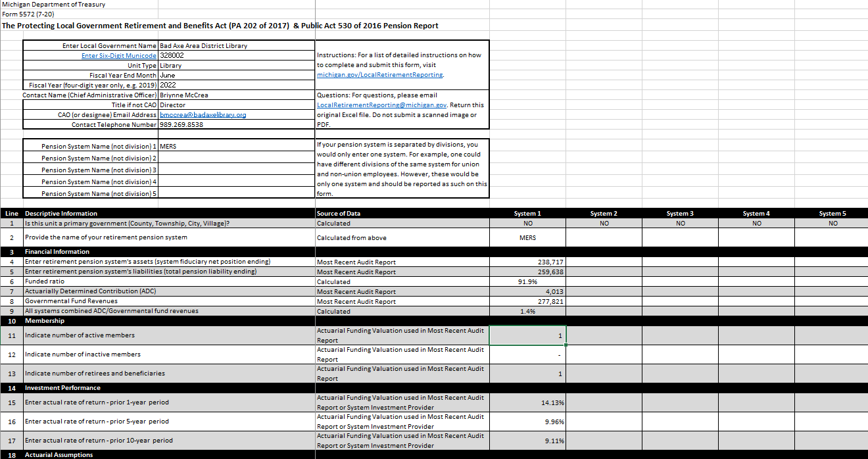The height and width of the screenshot is (459, 868).
Task: Select the System 5 column header
Action: [832, 213]
